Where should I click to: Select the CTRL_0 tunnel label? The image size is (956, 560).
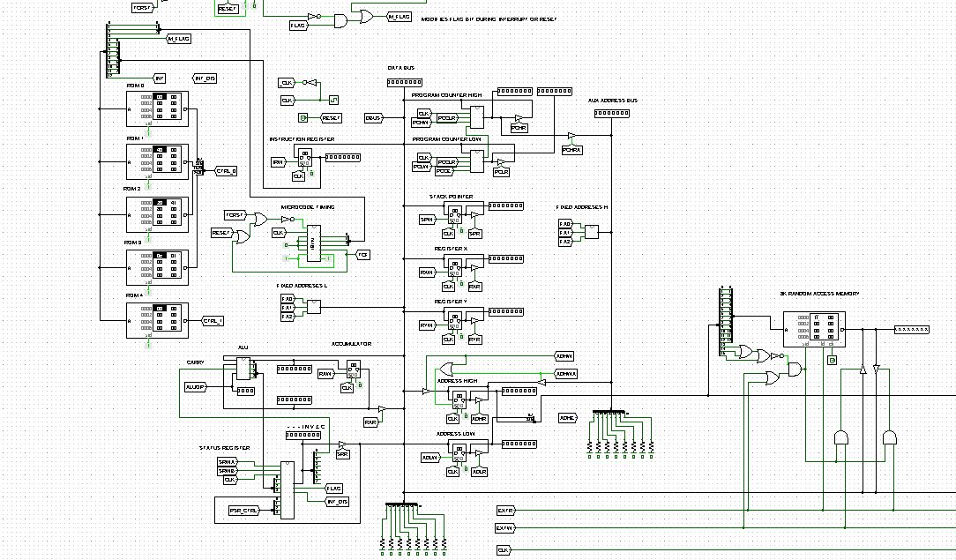[x=227, y=170]
